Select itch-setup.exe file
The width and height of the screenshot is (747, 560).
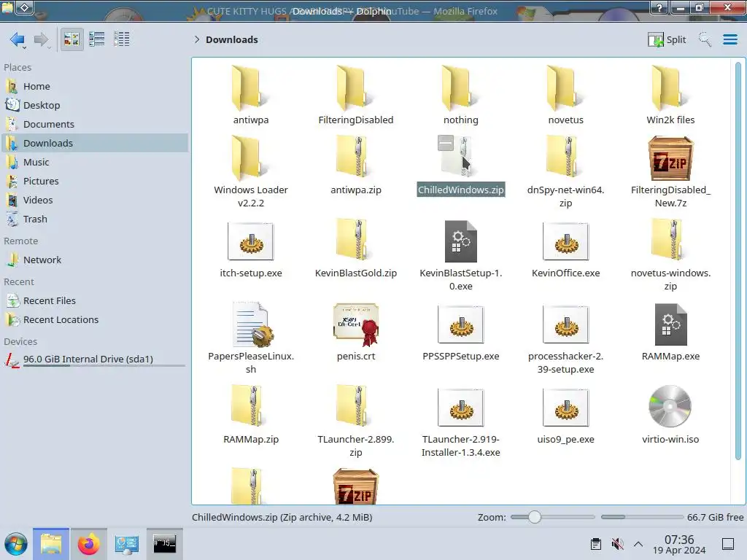251,249
